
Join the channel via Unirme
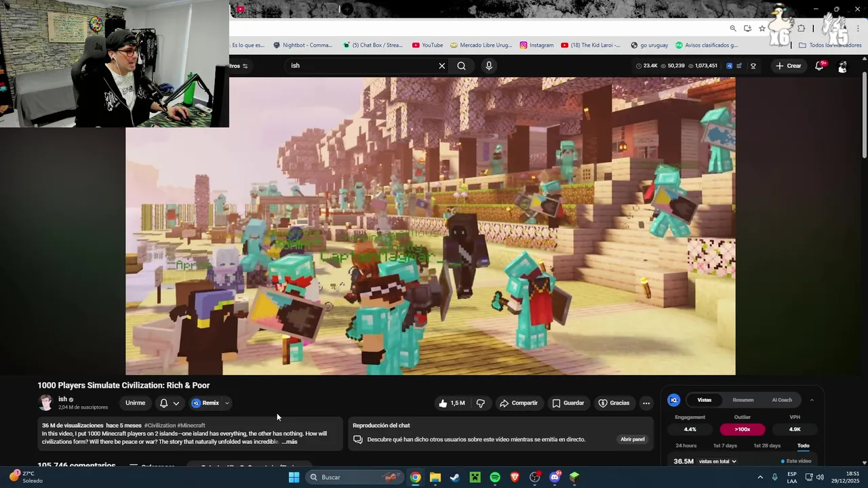pyautogui.click(x=135, y=403)
